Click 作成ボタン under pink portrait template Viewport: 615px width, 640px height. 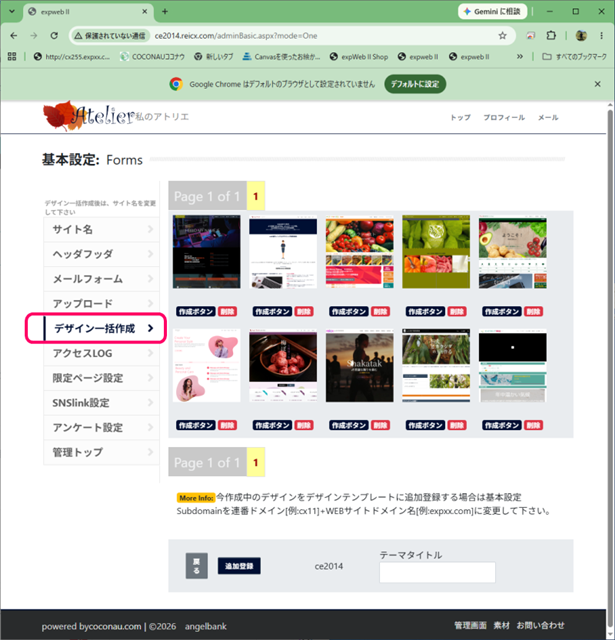(195, 425)
